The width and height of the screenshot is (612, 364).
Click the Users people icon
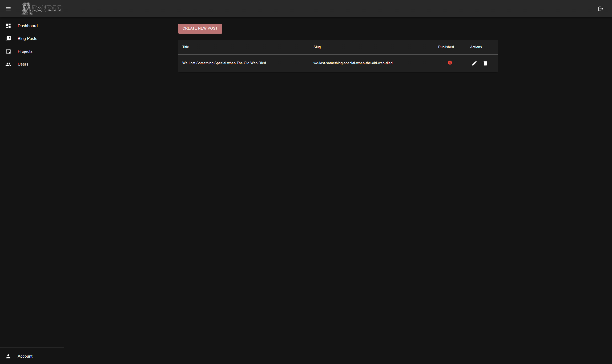pyautogui.click(x=8, y=64)
